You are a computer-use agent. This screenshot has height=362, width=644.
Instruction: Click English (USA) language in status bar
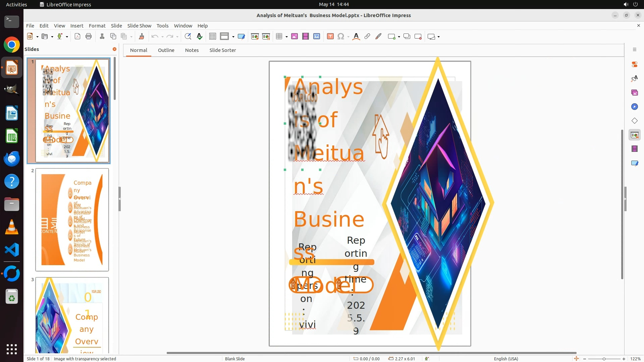coord(506,359)
